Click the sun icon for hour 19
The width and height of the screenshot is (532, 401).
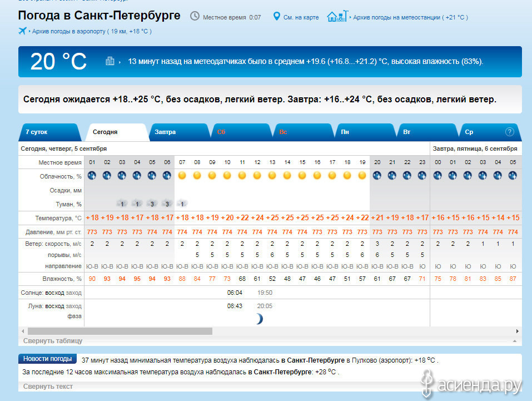pyautogui.click(x=362, y=176)
